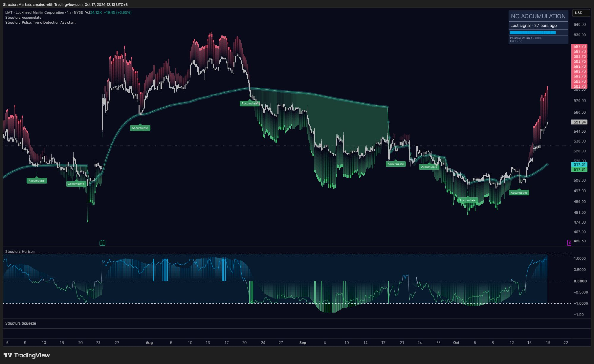Click 'Relative Volume · HIGH' text
The image size is (594, 364).
click(526, 38)
